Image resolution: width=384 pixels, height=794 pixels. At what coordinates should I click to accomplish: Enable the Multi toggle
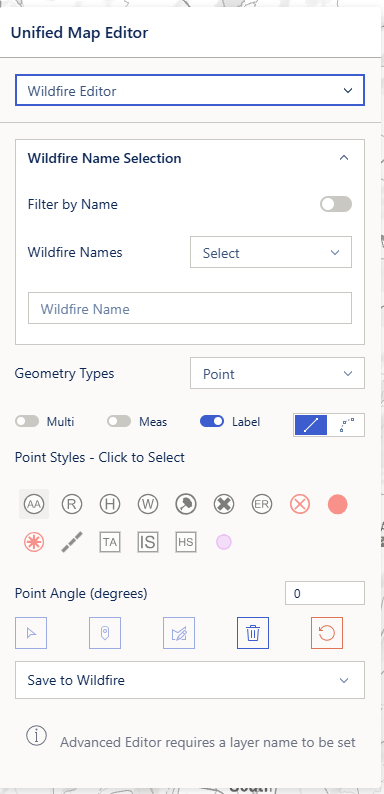[27, 421]
